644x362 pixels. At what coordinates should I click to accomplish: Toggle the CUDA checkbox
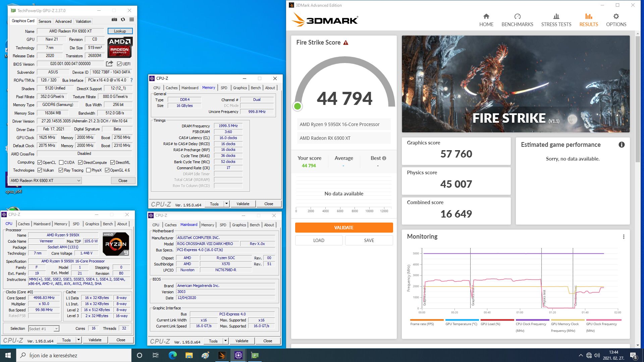coord(61,163)
